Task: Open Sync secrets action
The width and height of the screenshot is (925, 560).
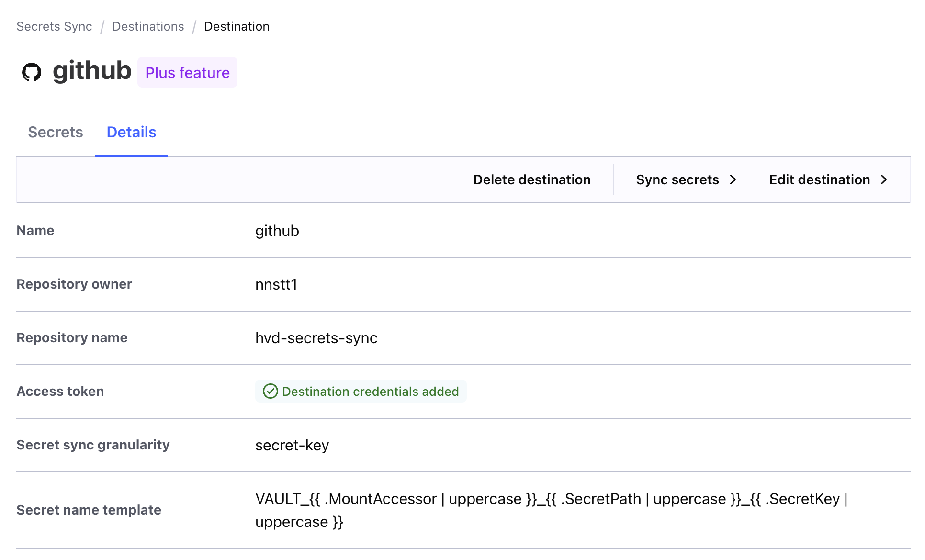Action: (x=677, y=180)
